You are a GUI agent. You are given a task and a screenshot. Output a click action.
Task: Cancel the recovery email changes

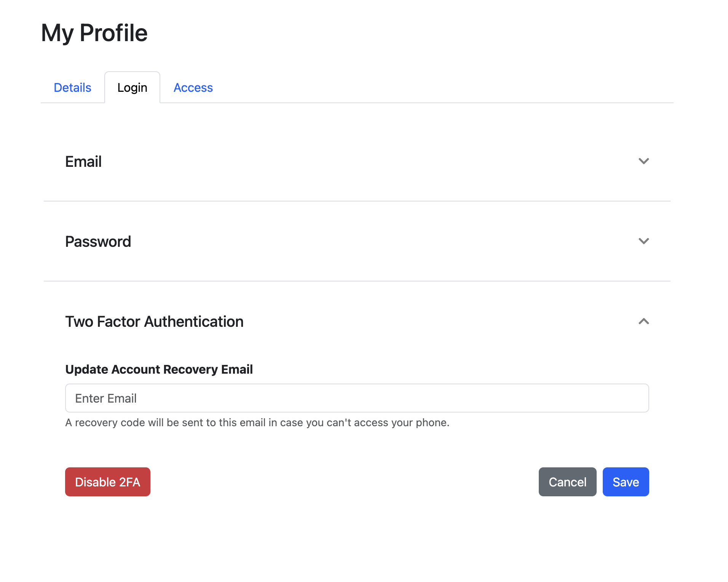tap(567, 482)
